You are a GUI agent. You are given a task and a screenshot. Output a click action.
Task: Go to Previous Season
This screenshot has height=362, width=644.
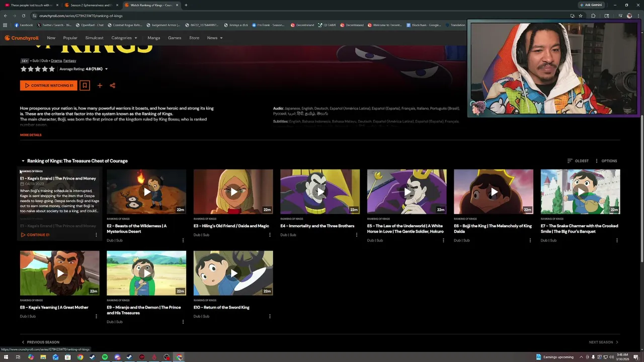[x=40, y=342]
